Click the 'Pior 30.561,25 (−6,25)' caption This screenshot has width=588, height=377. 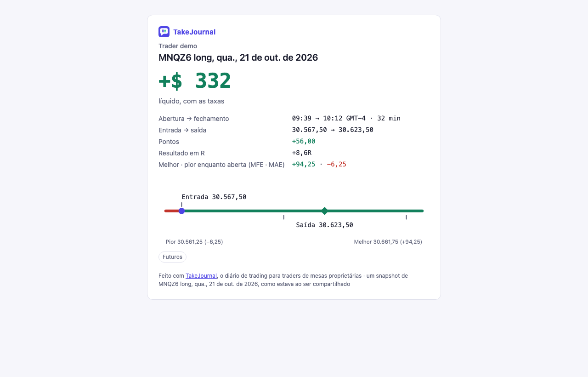click(x=194, y=242)
